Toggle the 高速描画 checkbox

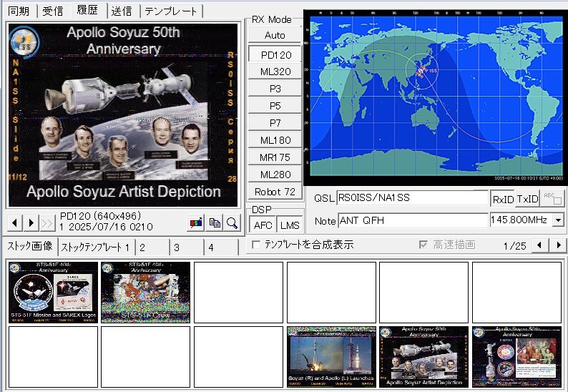click(423, 245)
